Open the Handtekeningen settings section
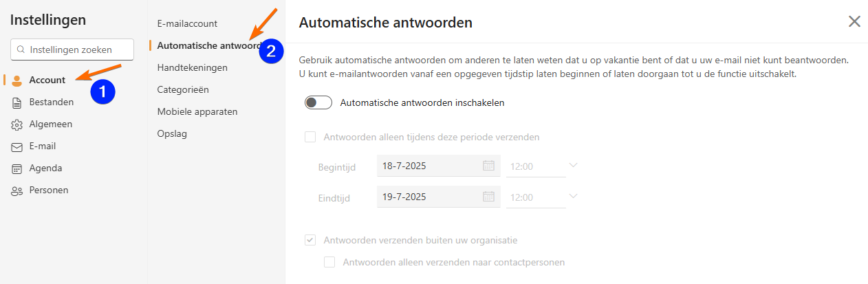This screenshot has height=284, width=868. (192, 67)
